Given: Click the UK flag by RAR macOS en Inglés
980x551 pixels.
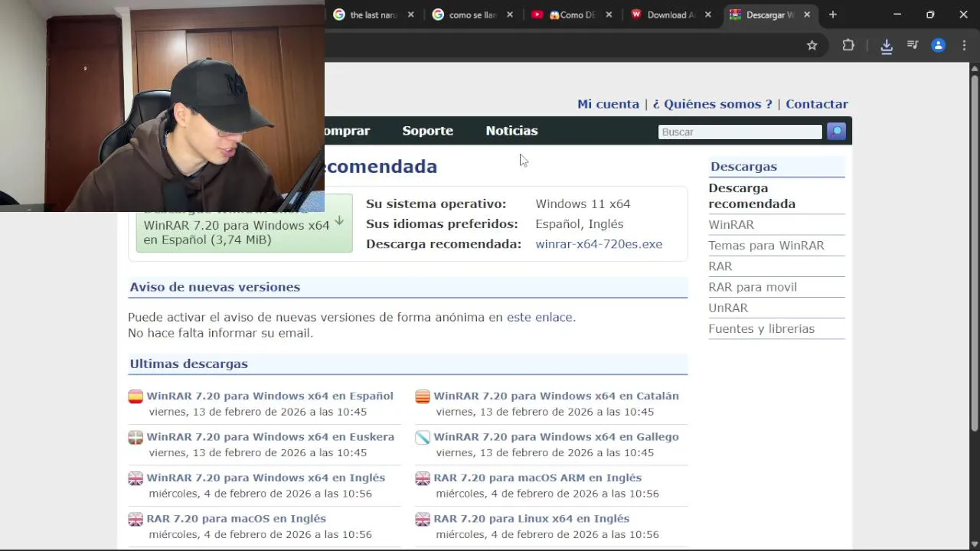Looking at the screenshot, I should point(136,519).
